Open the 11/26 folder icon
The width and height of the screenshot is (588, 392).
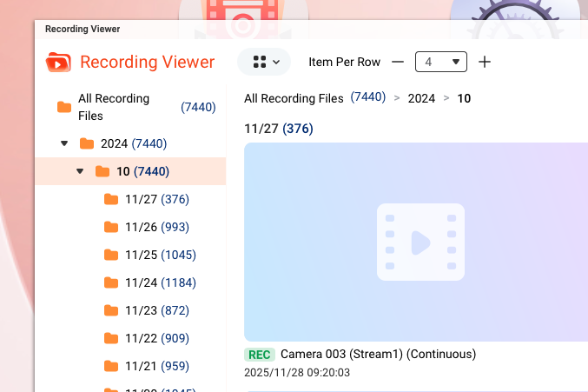[110, 227]
